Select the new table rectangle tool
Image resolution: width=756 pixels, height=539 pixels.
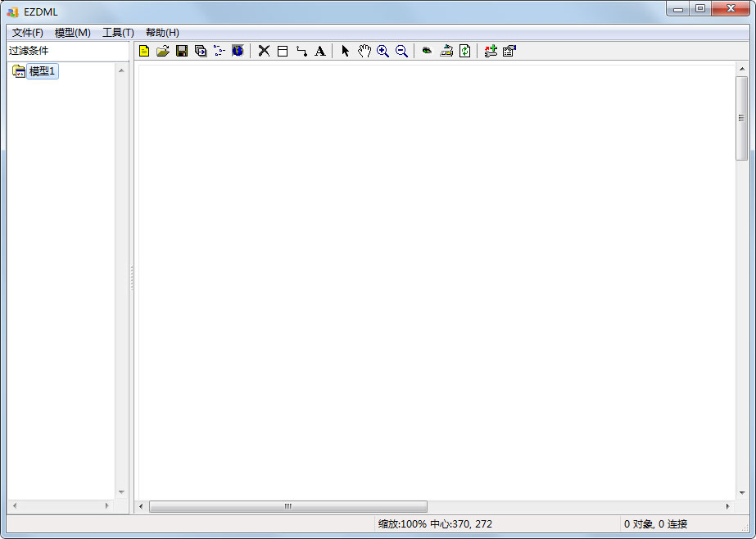[x=283, y=51]
